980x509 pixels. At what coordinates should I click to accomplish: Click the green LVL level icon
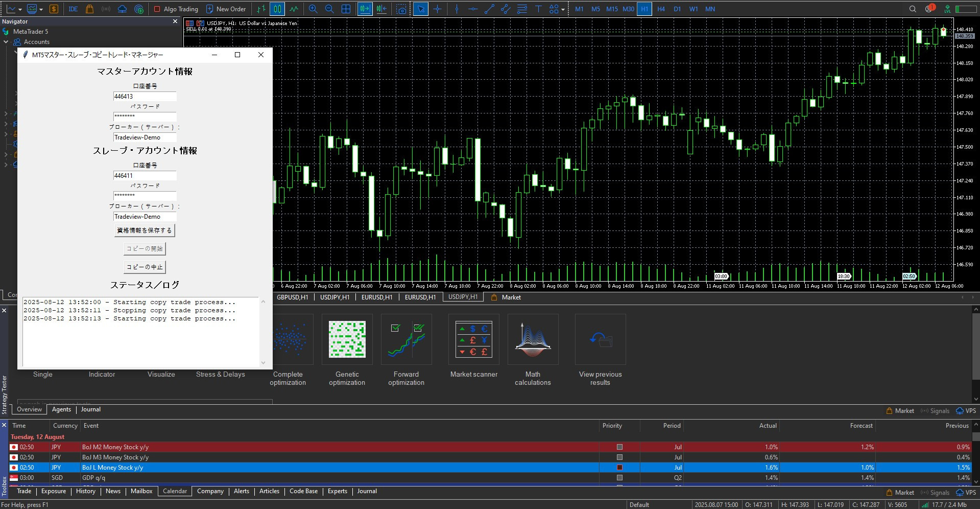click(947, 9)
